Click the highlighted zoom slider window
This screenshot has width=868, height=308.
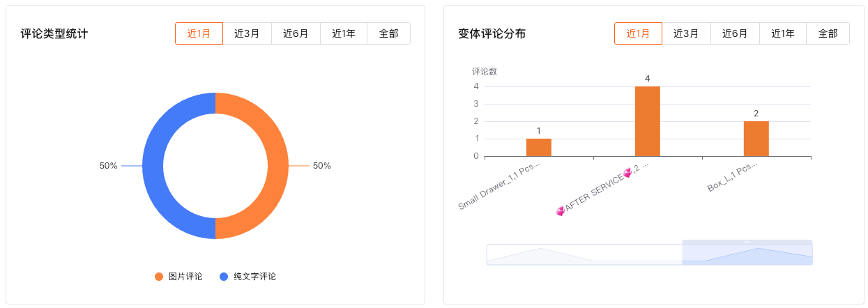pos(747,254)
